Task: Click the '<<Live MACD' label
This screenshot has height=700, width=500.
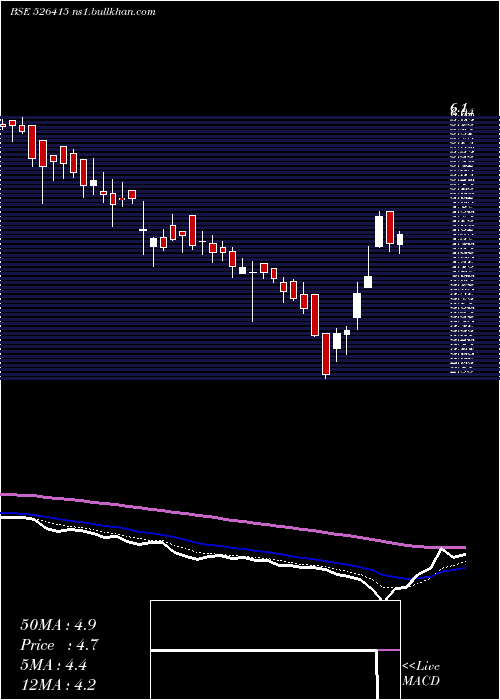Action: 421,674
